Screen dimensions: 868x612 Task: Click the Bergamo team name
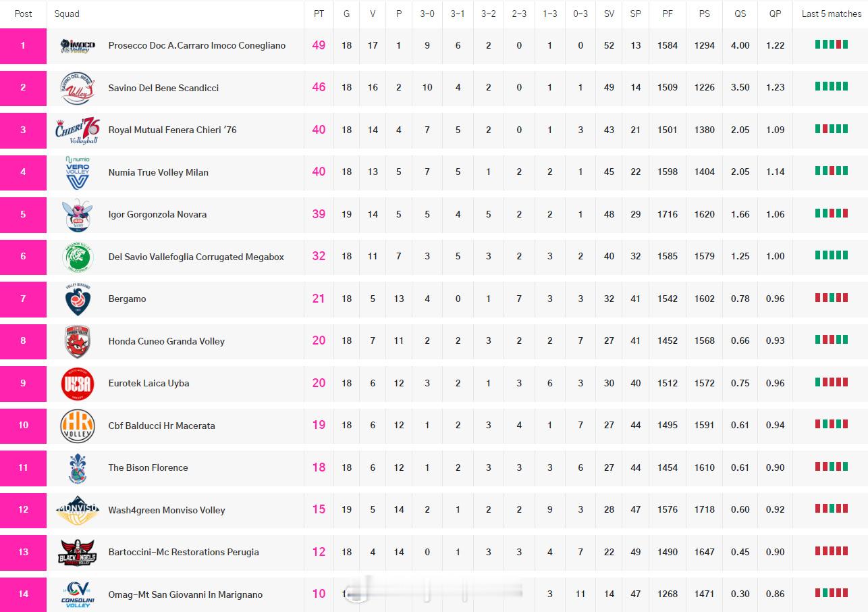(x=128, y=299)
